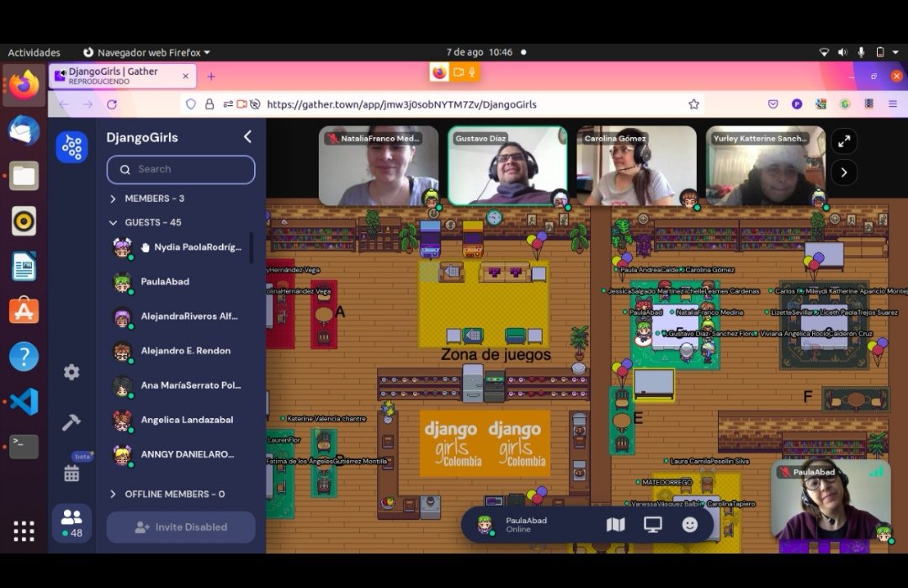The width and height of the screenshot is (908, 588).
Task: Expand video grid to fullscreen
Action: click(844, 141)
